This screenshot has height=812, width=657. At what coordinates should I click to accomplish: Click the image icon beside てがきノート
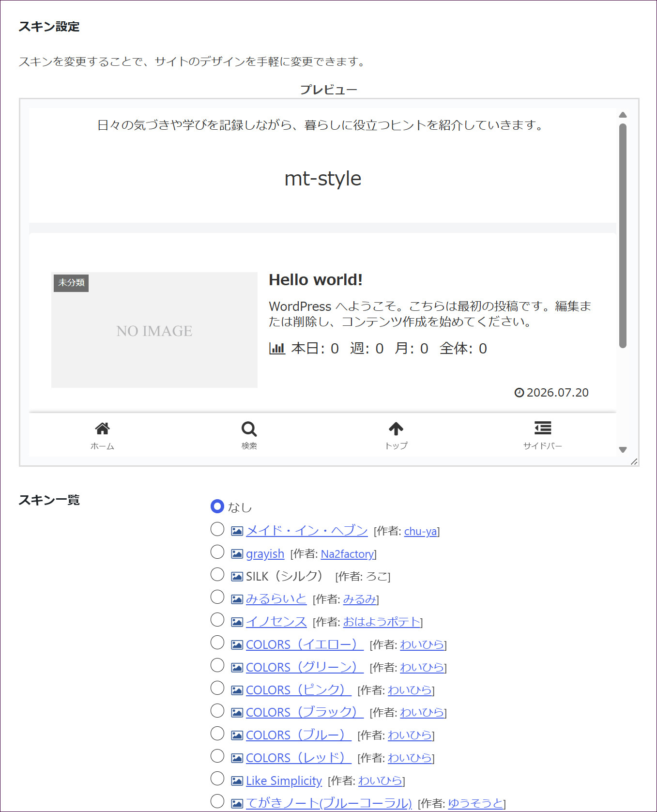[x=237, y=804]
